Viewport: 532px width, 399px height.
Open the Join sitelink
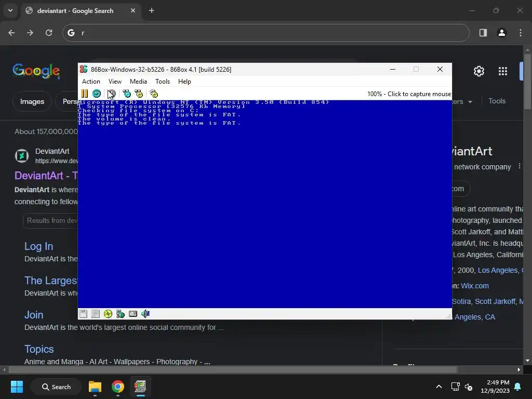(34, 315)
